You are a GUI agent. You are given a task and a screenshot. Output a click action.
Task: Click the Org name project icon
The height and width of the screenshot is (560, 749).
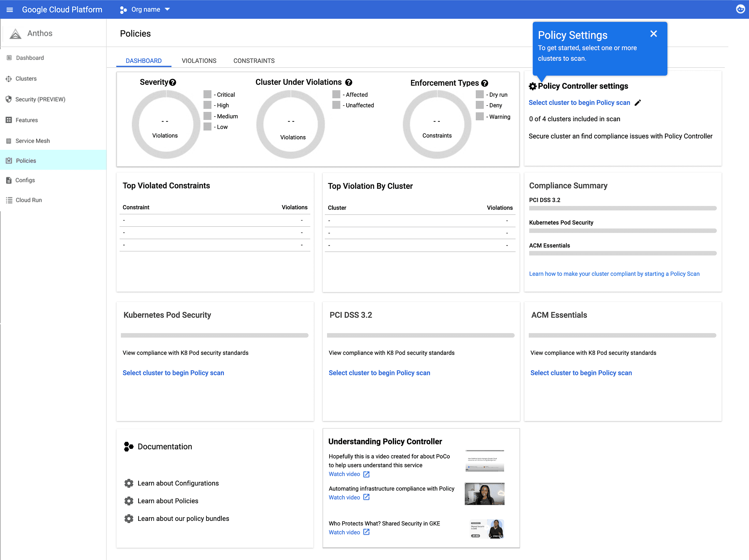pyautogui.click(x=123, y=10)
